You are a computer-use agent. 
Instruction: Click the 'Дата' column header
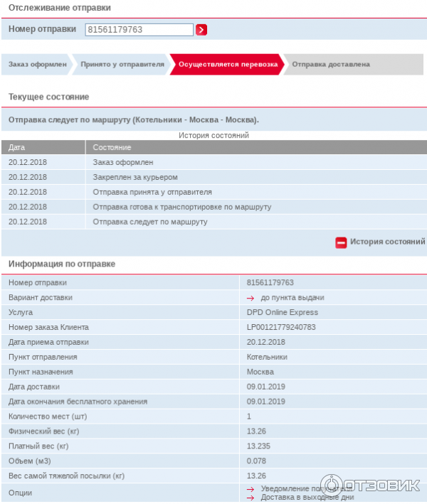coord(16,147)
